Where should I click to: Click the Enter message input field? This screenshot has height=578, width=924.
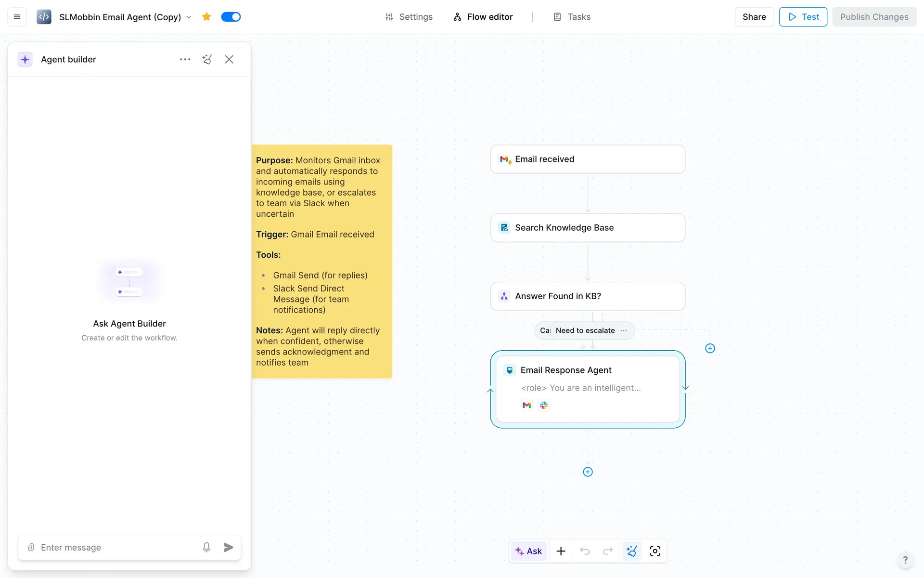[115, 547]
